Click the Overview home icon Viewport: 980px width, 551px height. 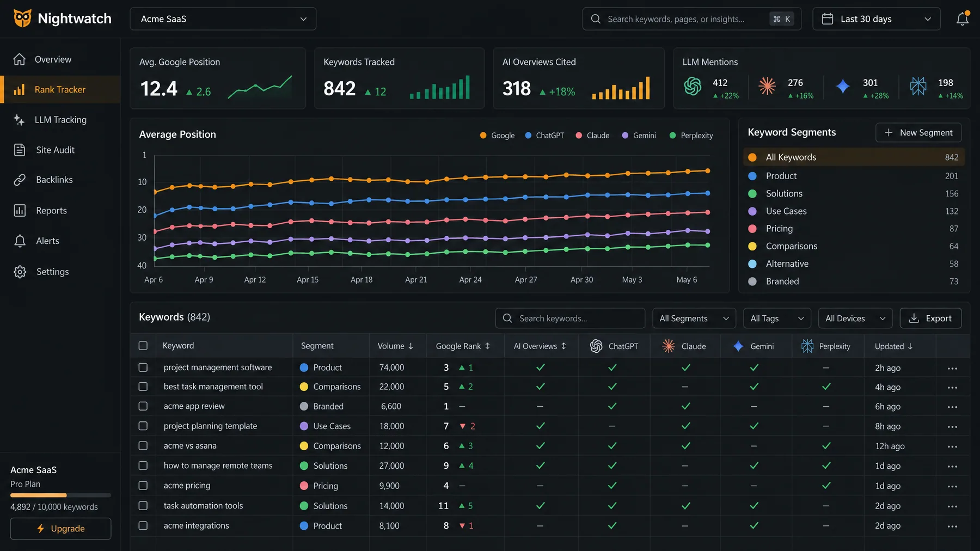[x=20, y=59]
